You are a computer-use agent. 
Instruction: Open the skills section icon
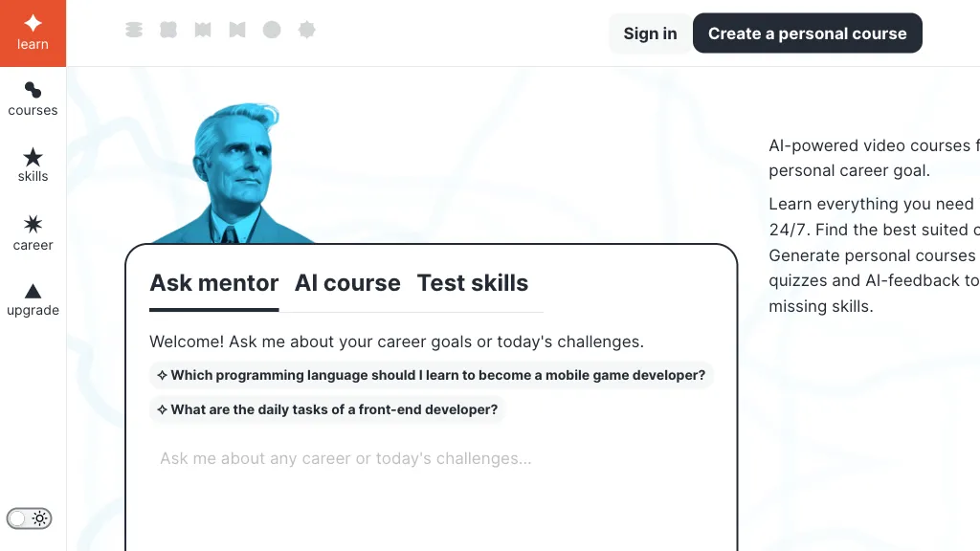tap(33, 163)
